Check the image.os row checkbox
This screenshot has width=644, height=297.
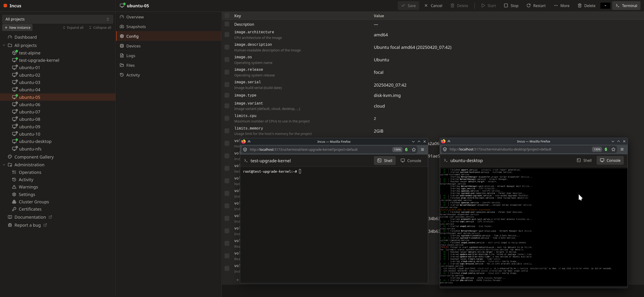tap(227, 59)
